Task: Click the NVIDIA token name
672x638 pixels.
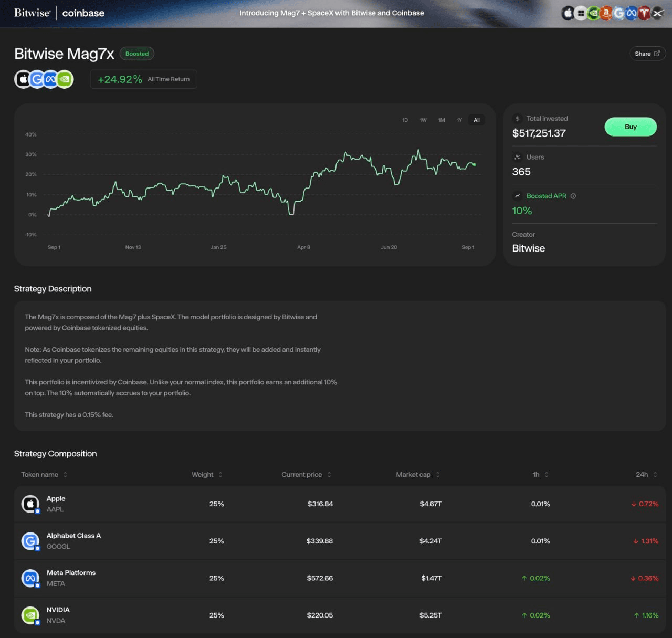Action: [x=58, y=610]
